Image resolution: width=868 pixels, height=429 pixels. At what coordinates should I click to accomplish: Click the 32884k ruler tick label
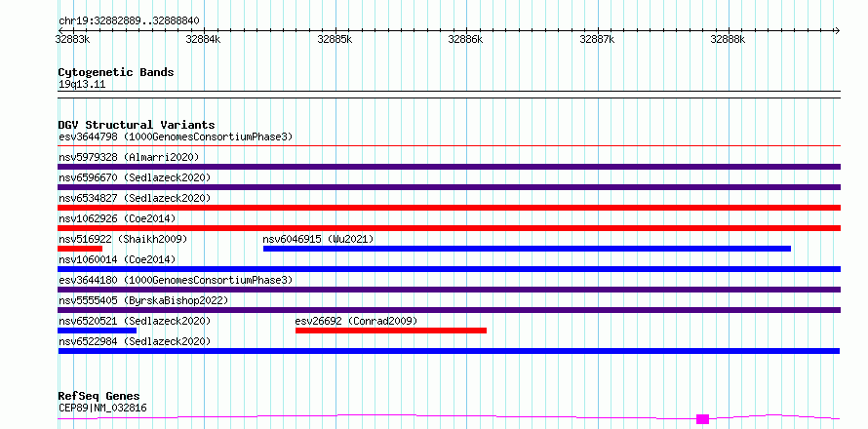(x=203, y=39)
